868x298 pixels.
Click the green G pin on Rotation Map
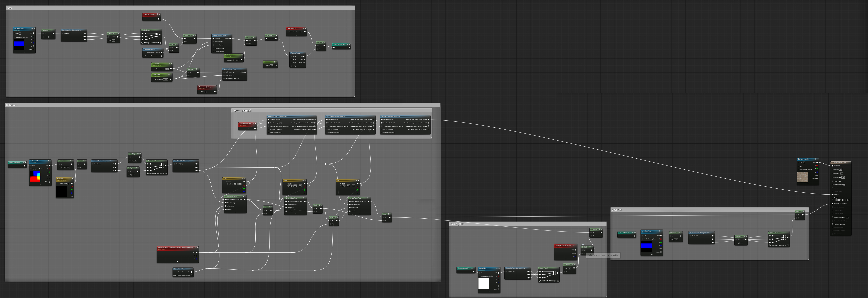click(x=49, y=172)
